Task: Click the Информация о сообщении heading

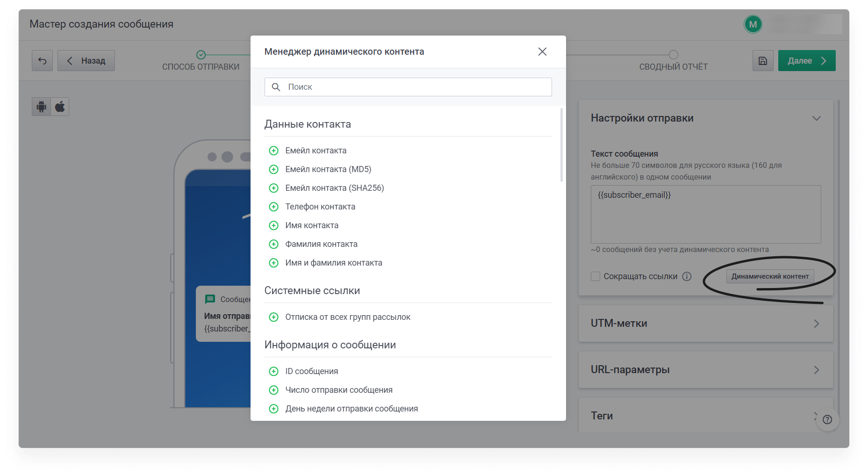Action: click(330, 345)
